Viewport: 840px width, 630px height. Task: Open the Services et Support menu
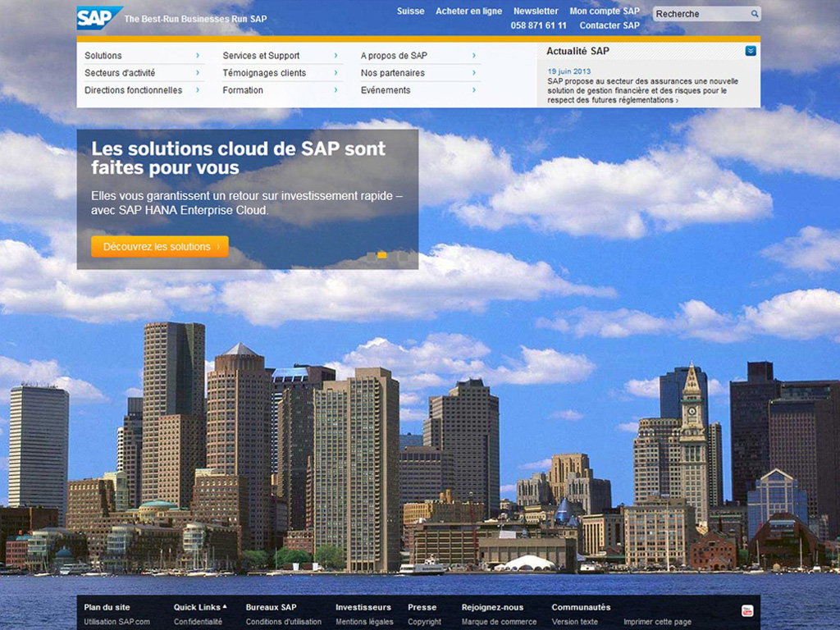tap(261, 56)
